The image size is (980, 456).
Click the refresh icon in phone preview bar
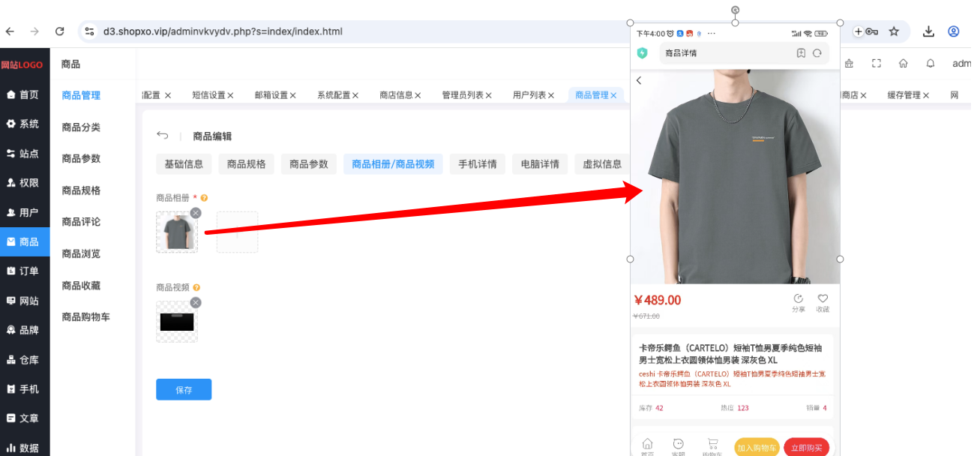tap(817, 53)
